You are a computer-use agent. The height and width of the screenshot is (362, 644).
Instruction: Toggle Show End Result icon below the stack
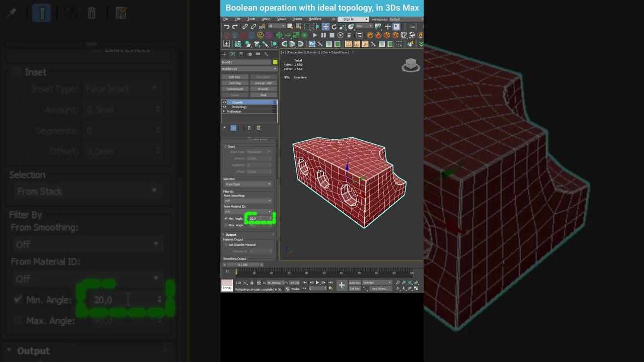coord(233,128)
